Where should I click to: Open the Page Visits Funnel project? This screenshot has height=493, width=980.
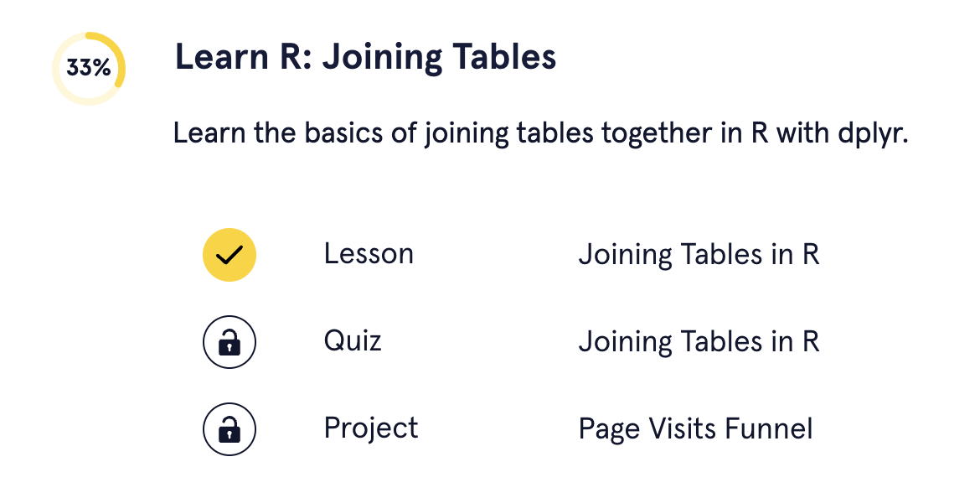point(695,429)
